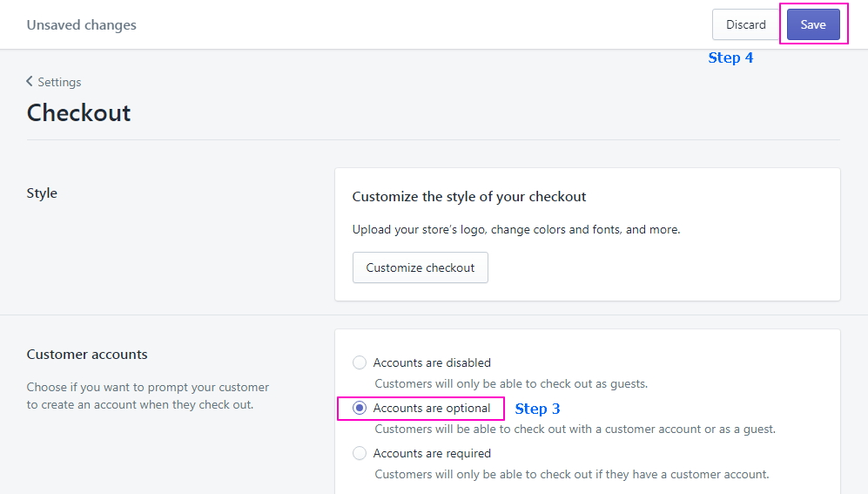This screenshot has width=868, height=494.
Task: Select the Accounts are disabled radio button
Action: [x=360, y=362]
